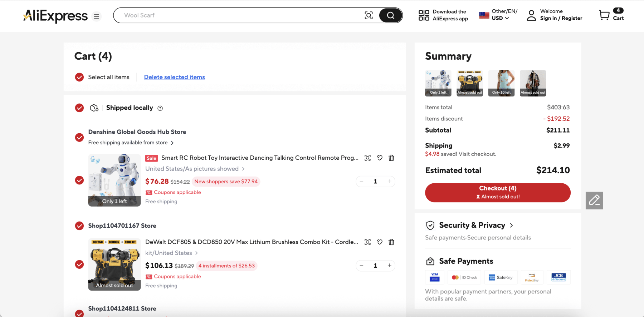
Task: Increase DeWalt Combo Kit quantity
Action: [389, 265]
